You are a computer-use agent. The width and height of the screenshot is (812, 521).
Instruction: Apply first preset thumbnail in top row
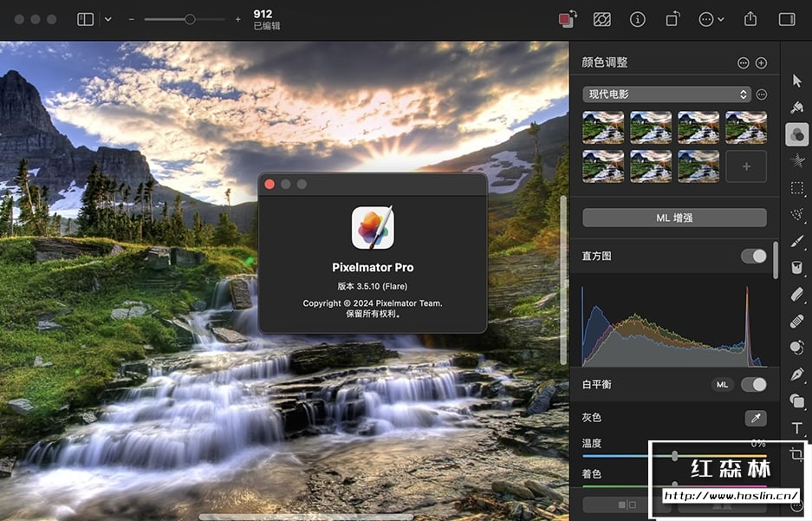coord(603,127)
